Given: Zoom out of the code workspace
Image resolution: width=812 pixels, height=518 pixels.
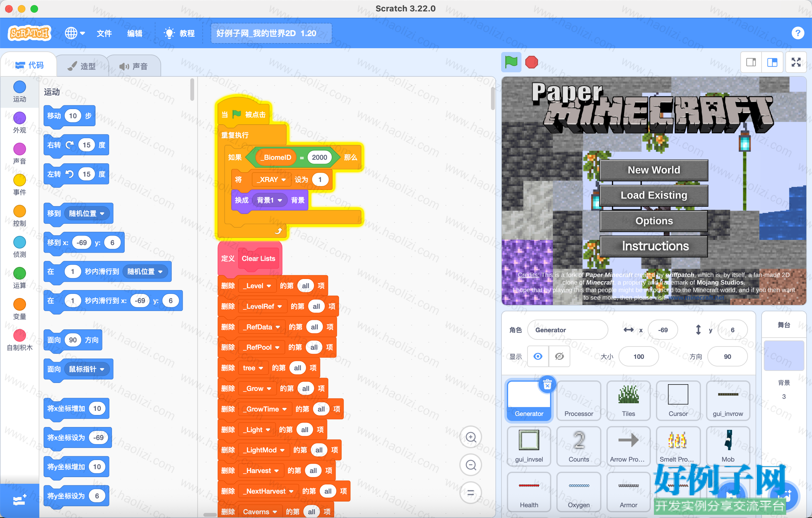Looking at the screenshot, I should click(471, 465).
